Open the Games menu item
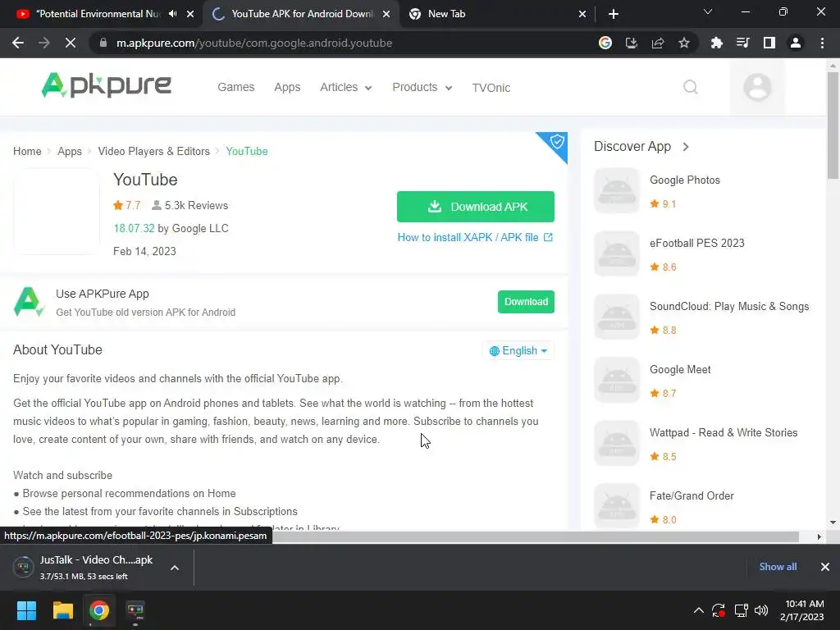Image resolution: width=840 pixels, height=630 pixels. [x=235, y=87]
